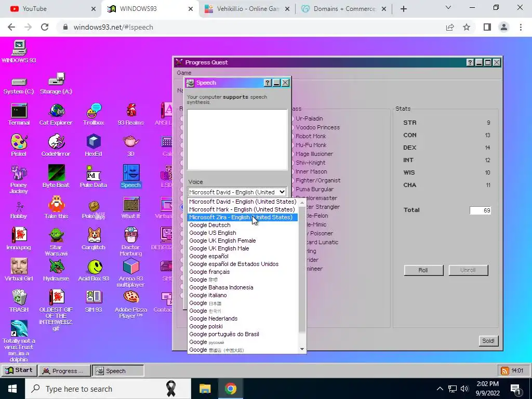Launch Adobe Pizza Player icon
This screenshot has width=532, height=399.
coord(130,304)
